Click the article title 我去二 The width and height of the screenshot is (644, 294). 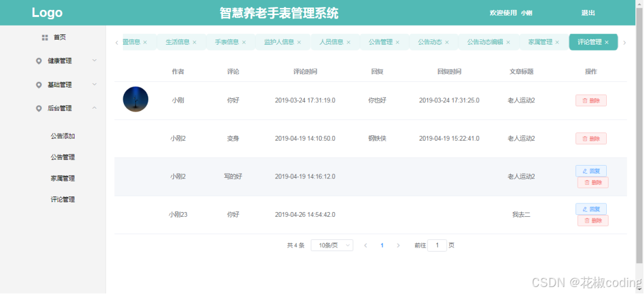(522, 215)
